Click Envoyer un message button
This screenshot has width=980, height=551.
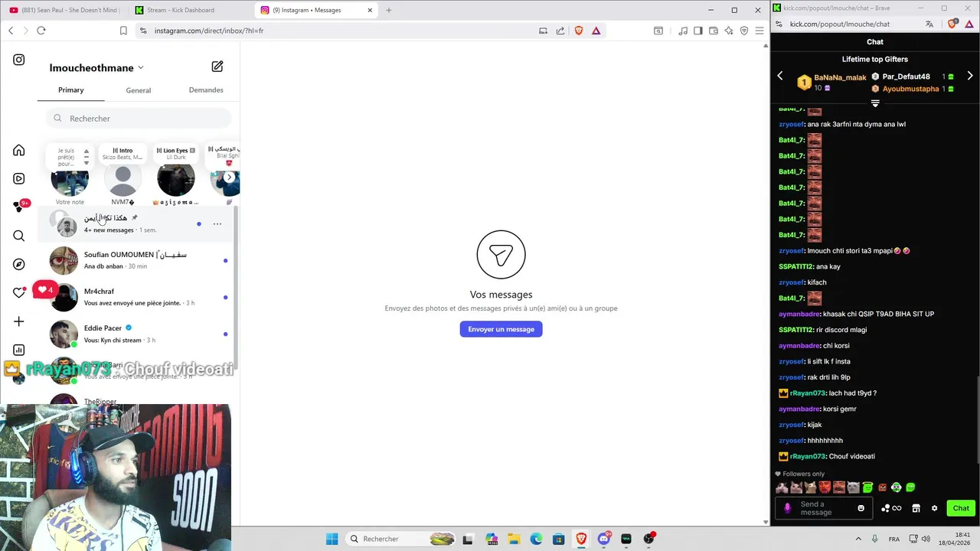coord(501,329)
